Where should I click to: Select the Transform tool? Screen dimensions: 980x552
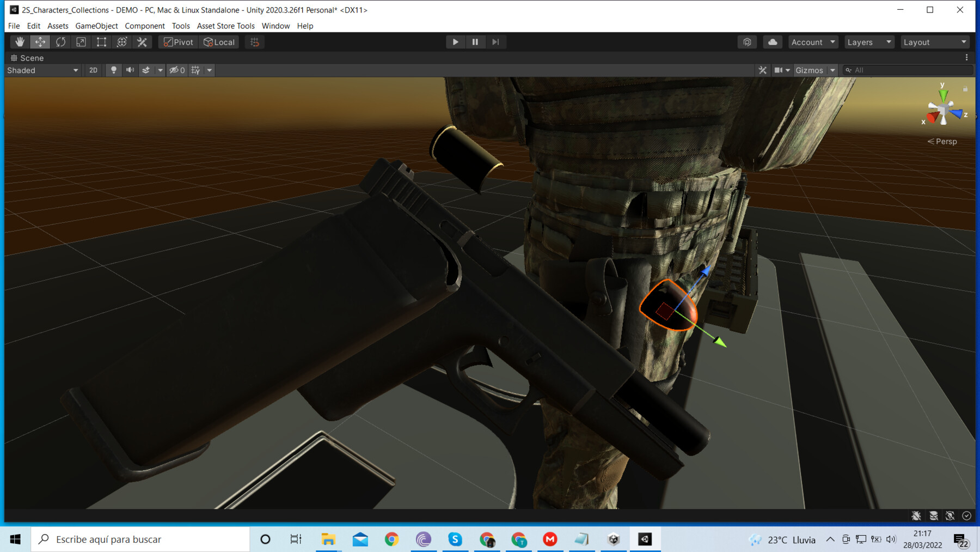122,42
